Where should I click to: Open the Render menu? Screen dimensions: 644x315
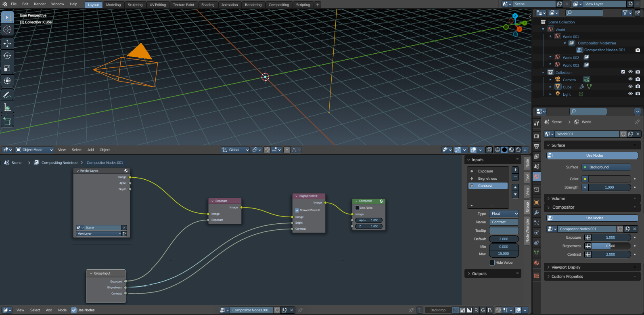point(40,4)
